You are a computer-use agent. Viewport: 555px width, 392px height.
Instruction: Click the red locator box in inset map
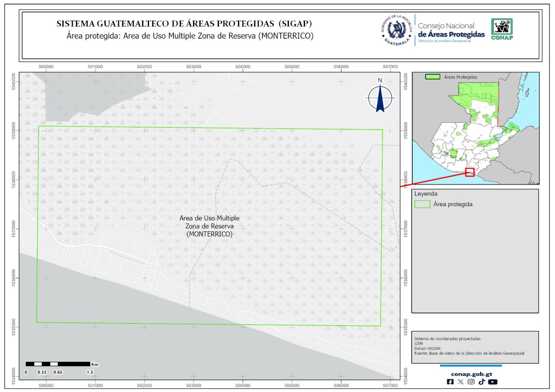click(469, 172)
